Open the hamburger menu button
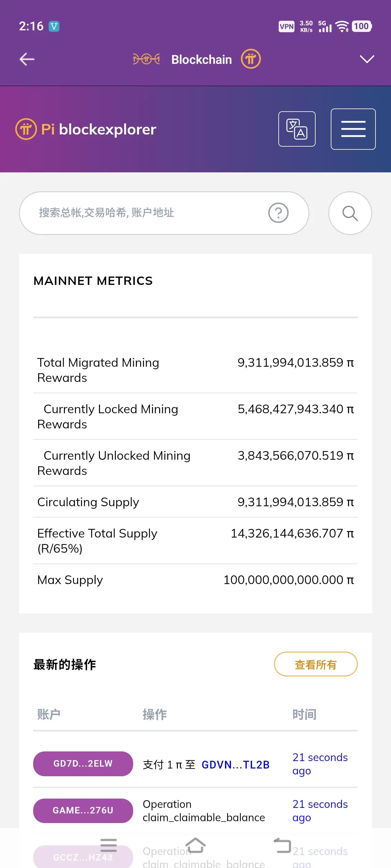391x868 pixels. click(353, 129)
